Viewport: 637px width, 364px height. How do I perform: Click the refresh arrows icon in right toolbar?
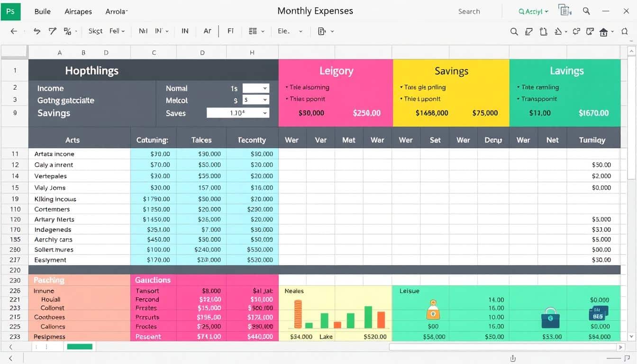576,32
